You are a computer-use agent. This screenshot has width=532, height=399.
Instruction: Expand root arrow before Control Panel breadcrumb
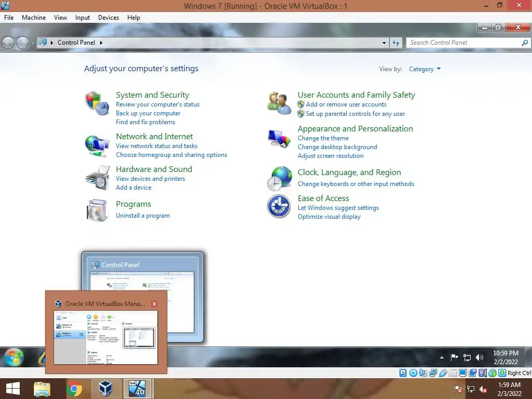52,43
